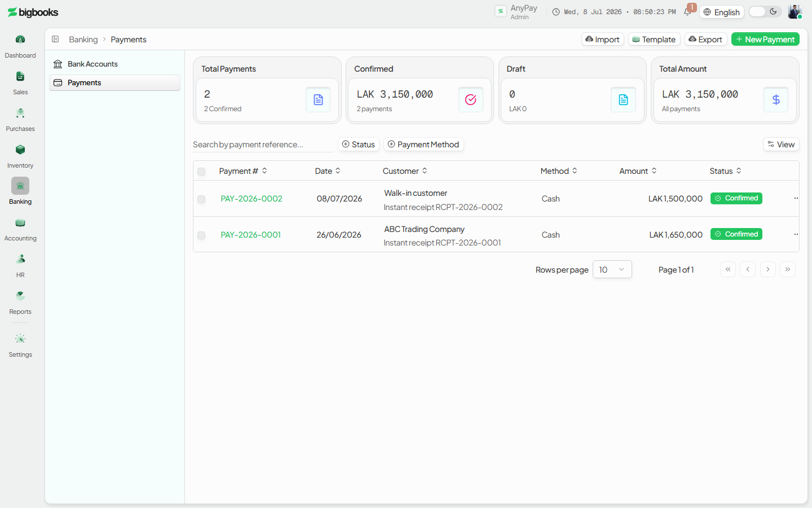Collapse the sidebar panel toggle icon
The height and width of the screenshot is (508, 812).
coord(55,39)
